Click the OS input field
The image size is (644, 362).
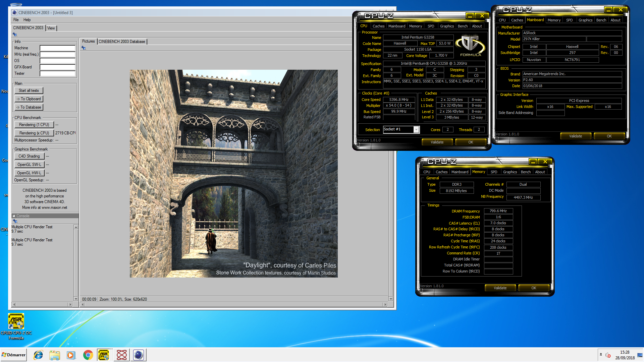[x=58, y=61]
